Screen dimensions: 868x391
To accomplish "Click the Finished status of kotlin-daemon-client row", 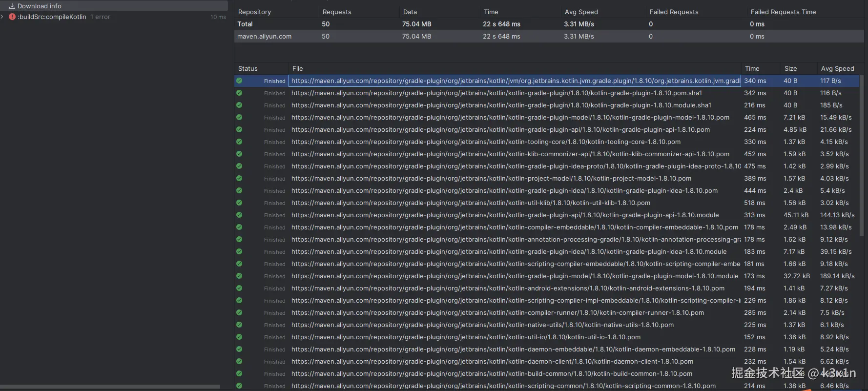I will pyautogui.click(x=274, y=362).
